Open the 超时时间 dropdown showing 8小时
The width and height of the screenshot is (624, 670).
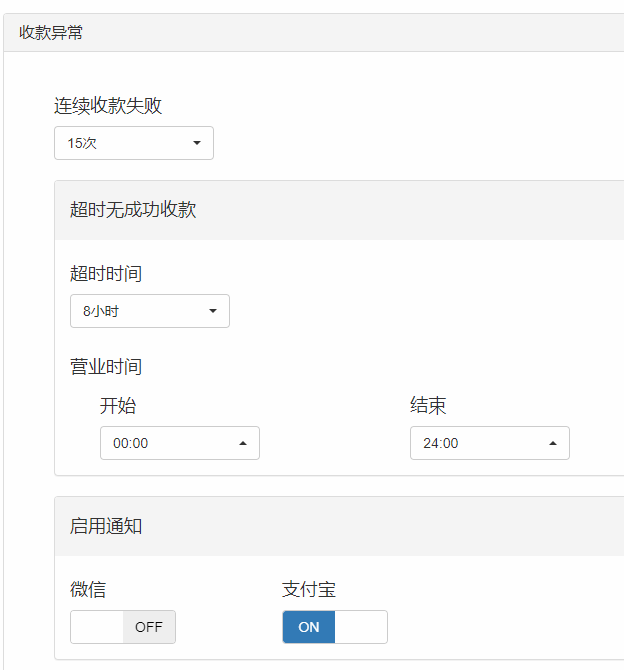coord(150,311)
